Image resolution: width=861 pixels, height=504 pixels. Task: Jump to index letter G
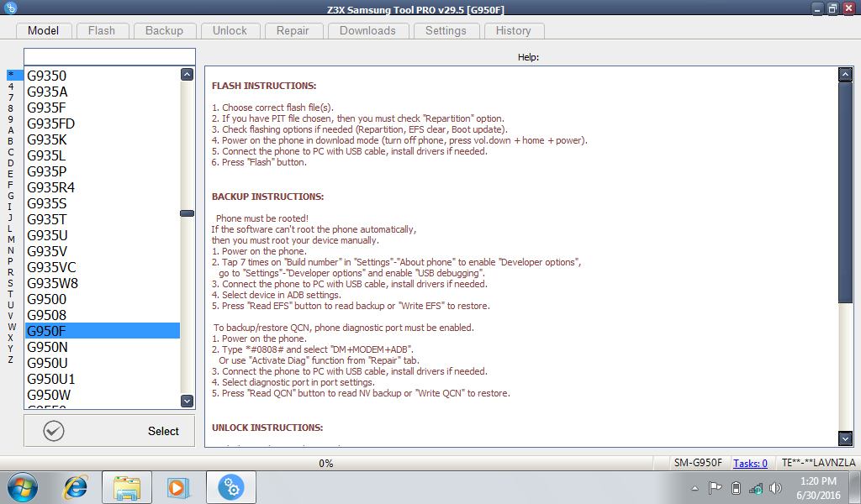pos(10,196)
